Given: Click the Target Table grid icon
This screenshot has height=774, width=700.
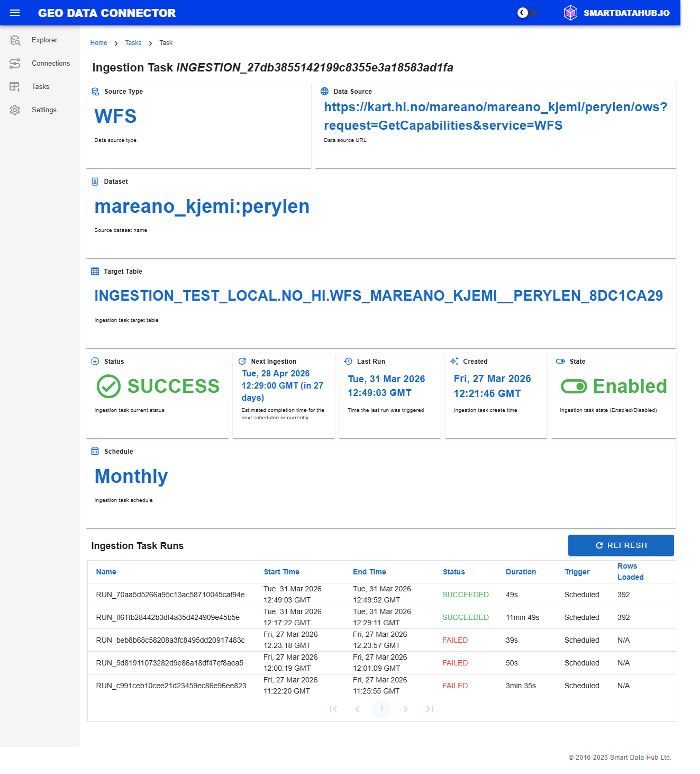Looking at the screenshot, I should [x=95, y=272].
